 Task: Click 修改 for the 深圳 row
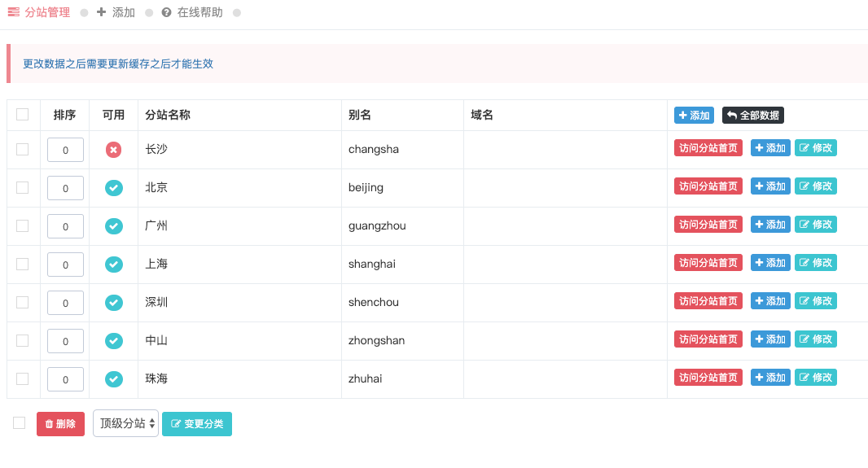pyautogui.click(x=816, y=300)
